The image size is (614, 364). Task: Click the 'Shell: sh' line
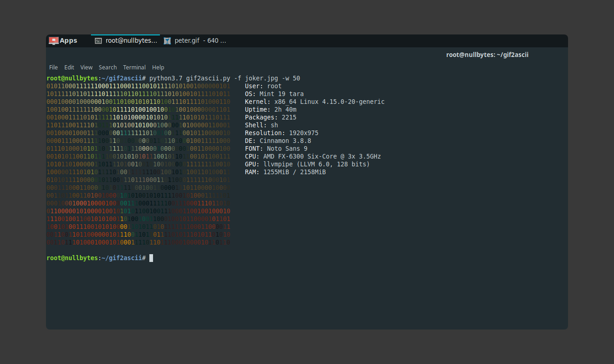point(262,125)
